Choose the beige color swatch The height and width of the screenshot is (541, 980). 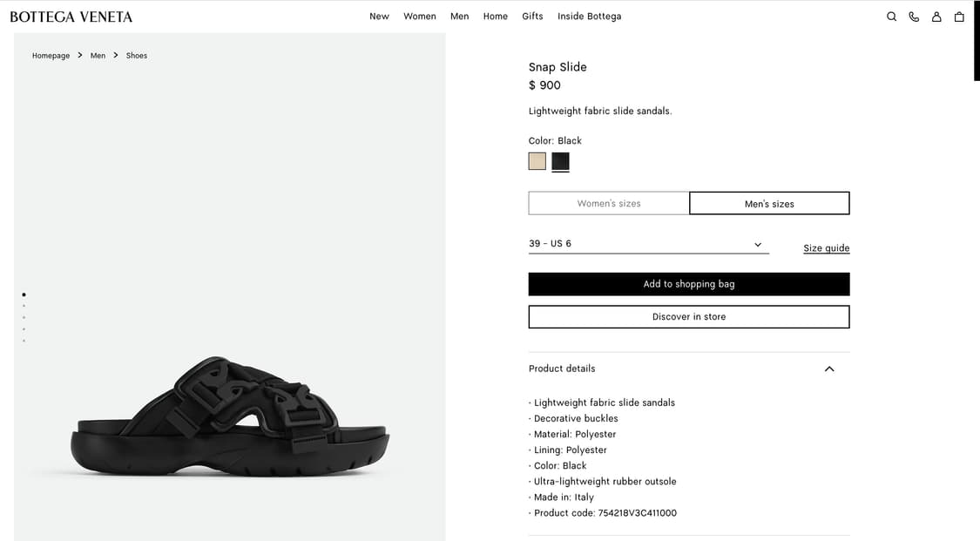coord(537,161)
